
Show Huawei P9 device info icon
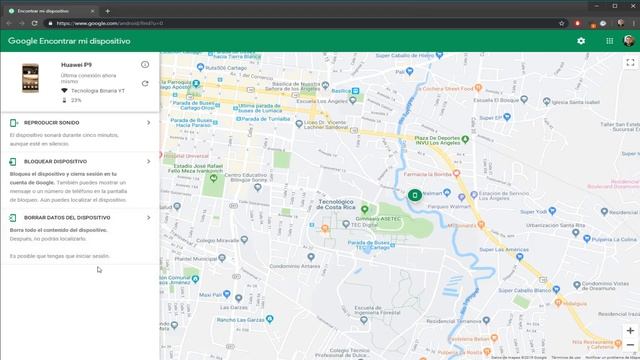[145, 64]
